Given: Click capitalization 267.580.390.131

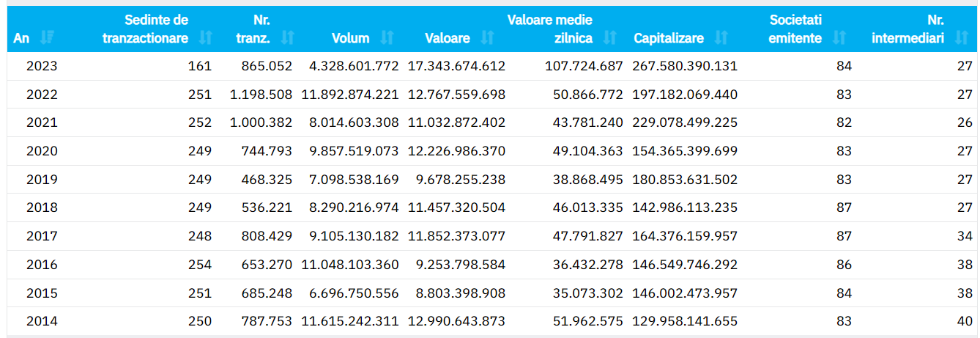Looking at the screenshot, I should (685, 66).
